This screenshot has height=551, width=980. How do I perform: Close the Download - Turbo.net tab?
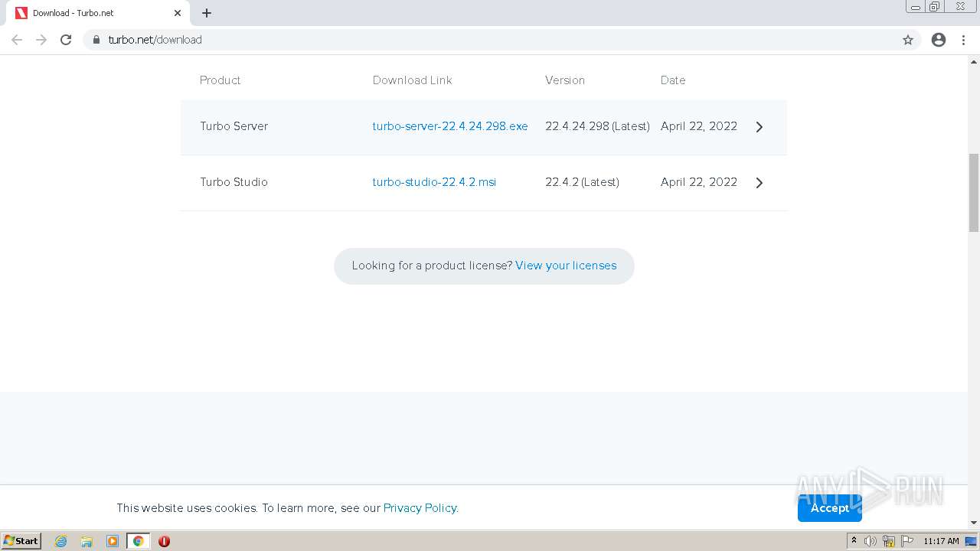pyautogui.click(x=178, y=13)
